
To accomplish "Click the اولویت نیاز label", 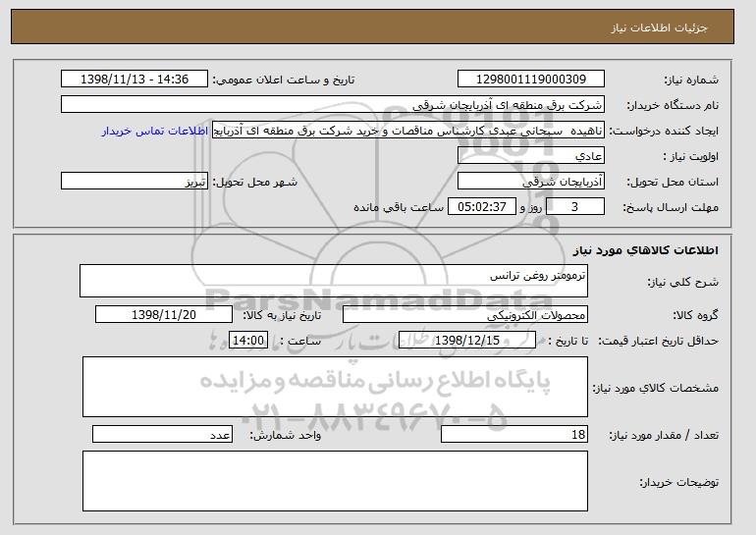I will pos(691,157).
